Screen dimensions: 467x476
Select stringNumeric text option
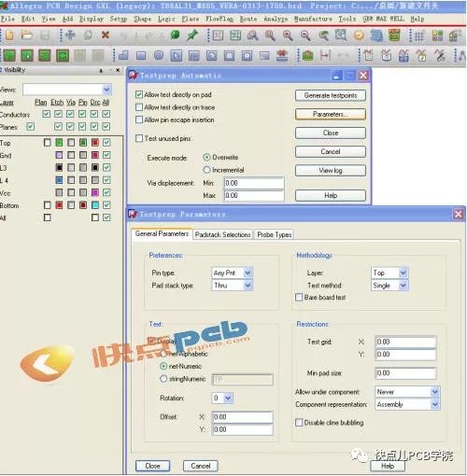tap(163, 379)
